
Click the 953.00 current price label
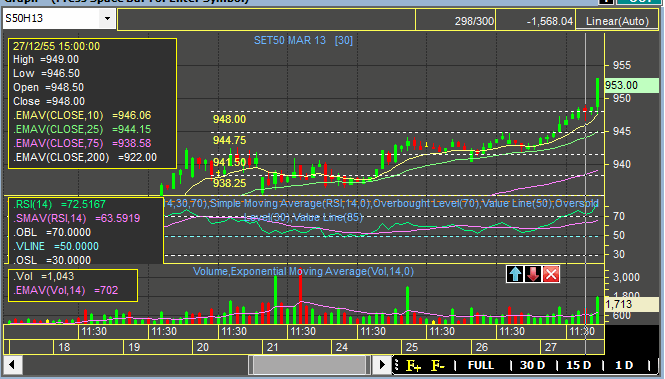click(x=631, y=85)
